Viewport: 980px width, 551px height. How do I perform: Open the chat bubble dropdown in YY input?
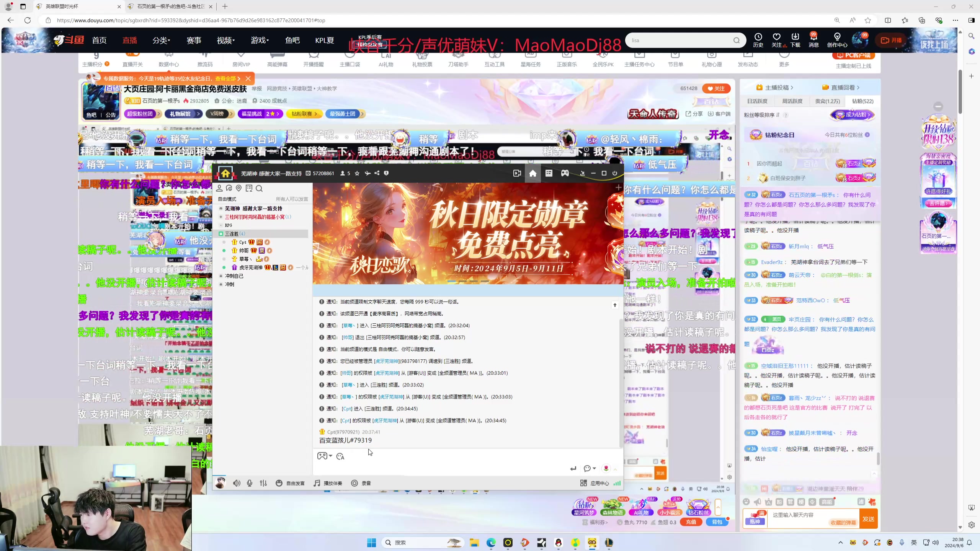(x=590, y=468)
